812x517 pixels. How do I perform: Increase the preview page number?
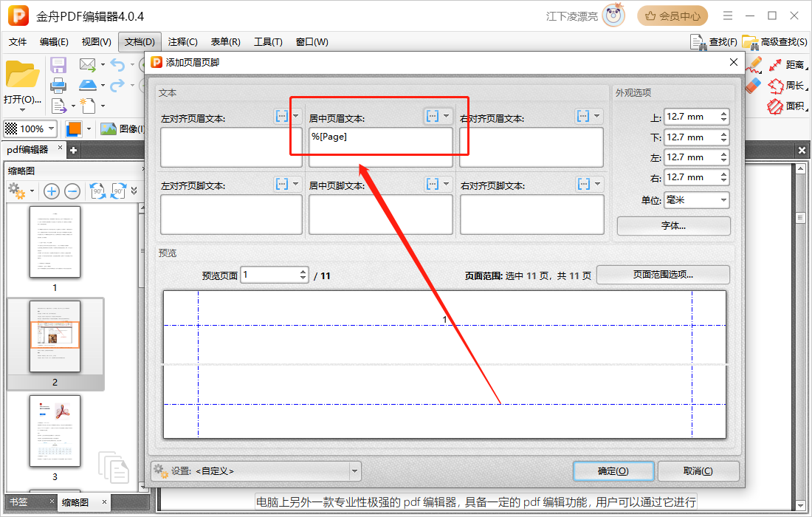(303, 272)
